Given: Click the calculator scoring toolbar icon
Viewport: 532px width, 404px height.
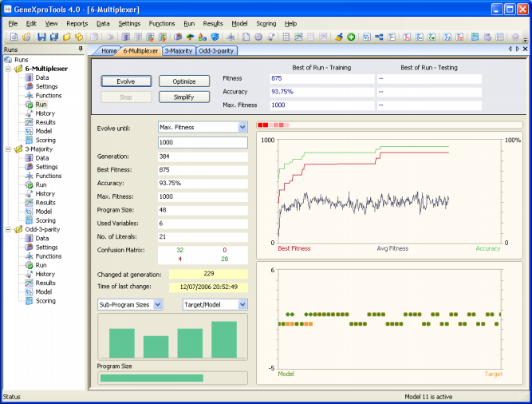Looking at the screenshot, I should click(x=475, y=37).
